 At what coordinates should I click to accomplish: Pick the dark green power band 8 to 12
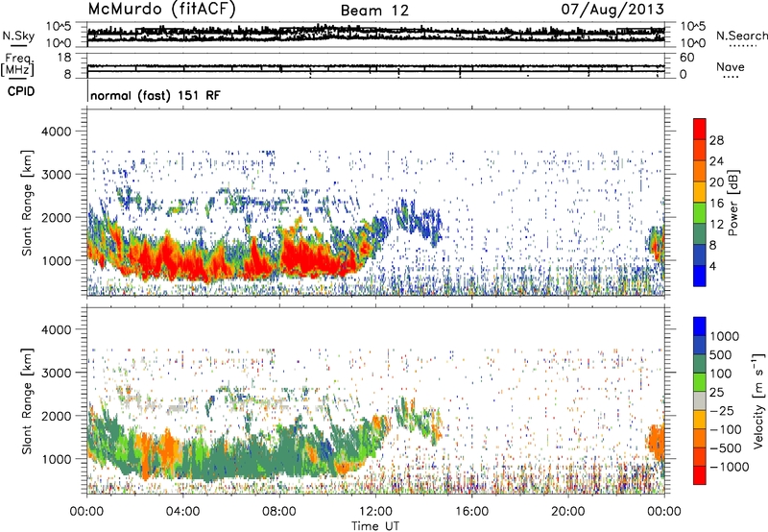[x=700, y=234]
